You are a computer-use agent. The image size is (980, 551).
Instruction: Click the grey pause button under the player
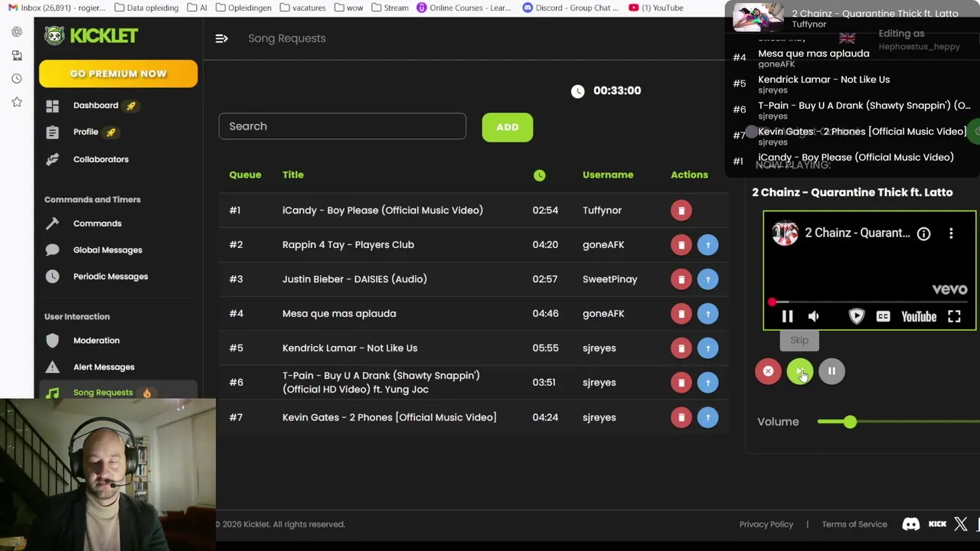tap(831, 371)
